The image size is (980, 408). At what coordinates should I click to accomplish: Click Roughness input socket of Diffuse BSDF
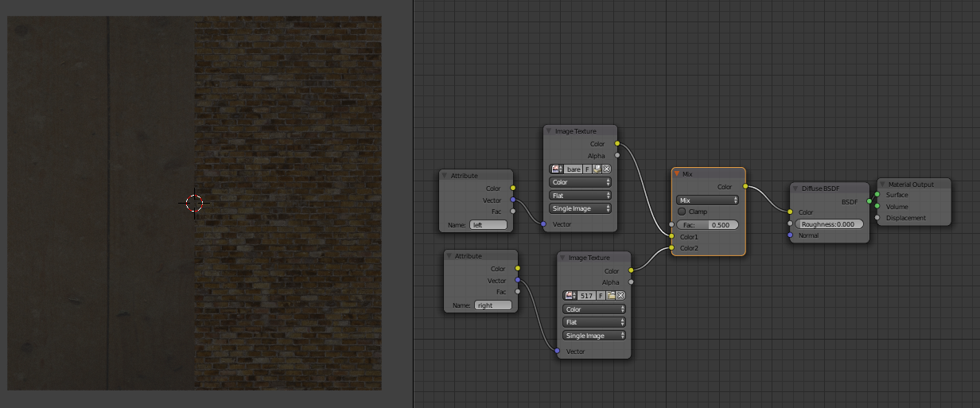point(790,223)
